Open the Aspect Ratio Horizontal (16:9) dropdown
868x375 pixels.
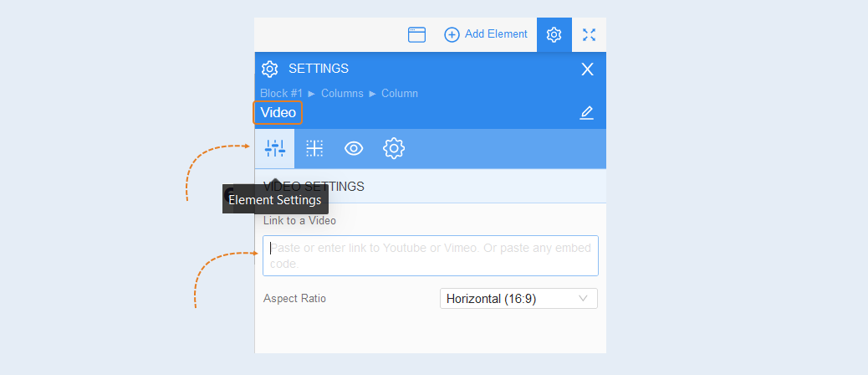(x=518, y=299)
